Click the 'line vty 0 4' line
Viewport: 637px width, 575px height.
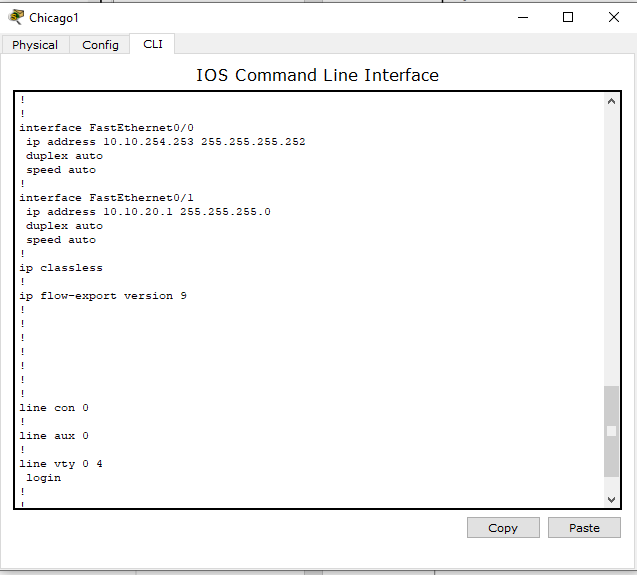[61, 464]
